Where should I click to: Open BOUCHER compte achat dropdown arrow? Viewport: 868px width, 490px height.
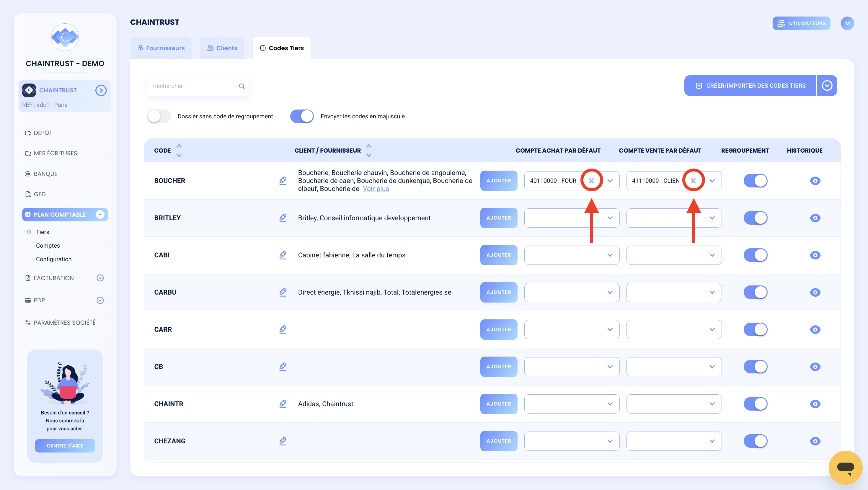(x=610, y=181)
